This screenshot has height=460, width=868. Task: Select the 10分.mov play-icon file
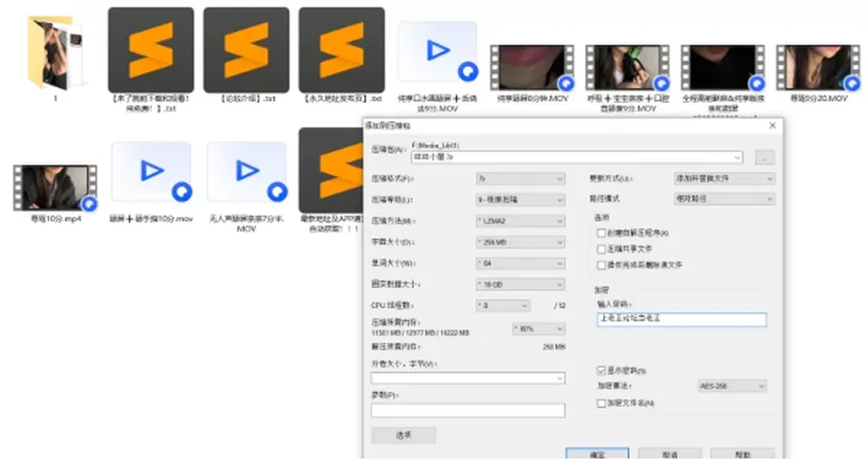151,172
